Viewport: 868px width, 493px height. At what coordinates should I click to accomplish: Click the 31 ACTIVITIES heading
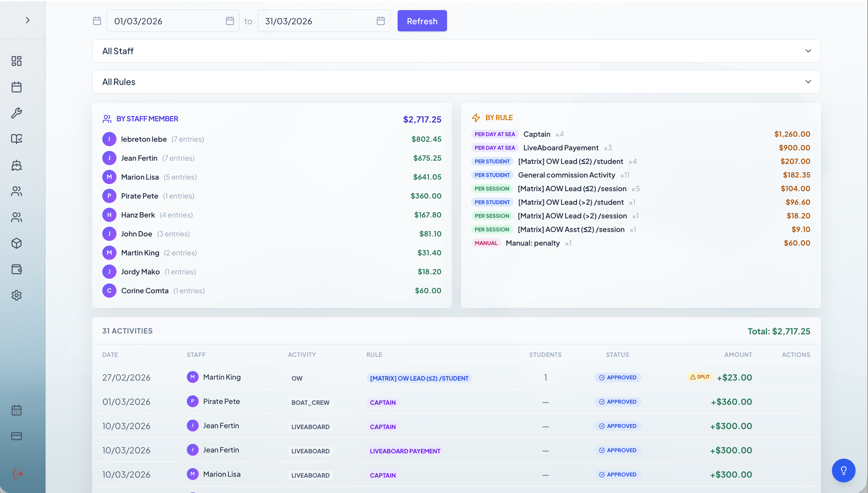127,331
